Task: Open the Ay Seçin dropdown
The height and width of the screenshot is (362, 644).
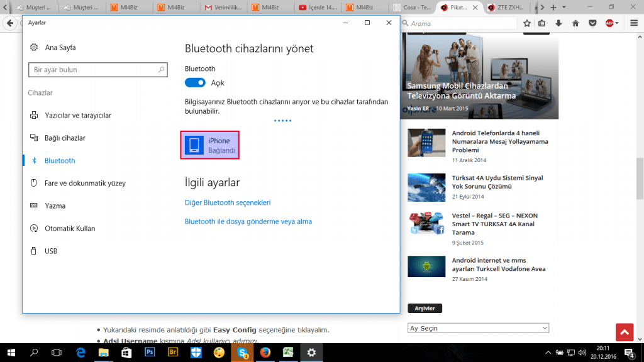Action: coord(478,327)
